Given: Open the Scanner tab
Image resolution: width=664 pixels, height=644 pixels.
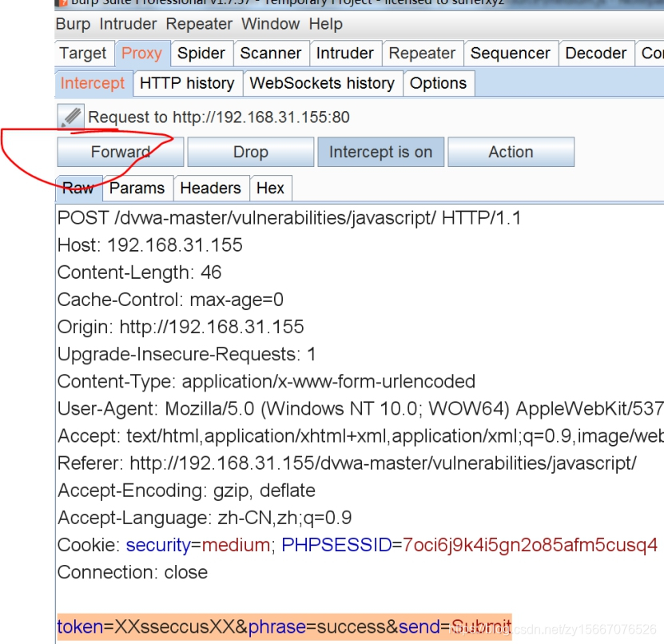Looking at the screenshot, I should tap(271, 54).
